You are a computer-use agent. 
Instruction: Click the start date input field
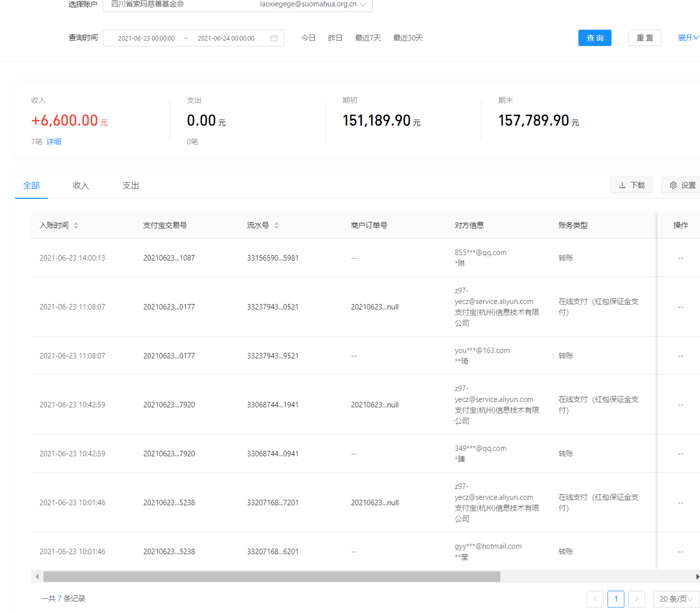(146, 38)
